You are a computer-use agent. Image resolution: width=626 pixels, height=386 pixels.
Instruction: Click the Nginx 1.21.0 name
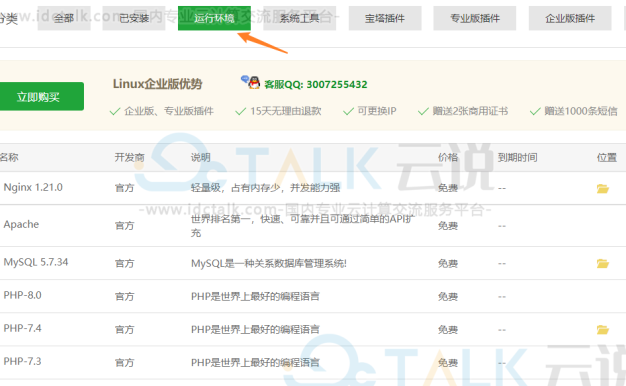point(33,187)
